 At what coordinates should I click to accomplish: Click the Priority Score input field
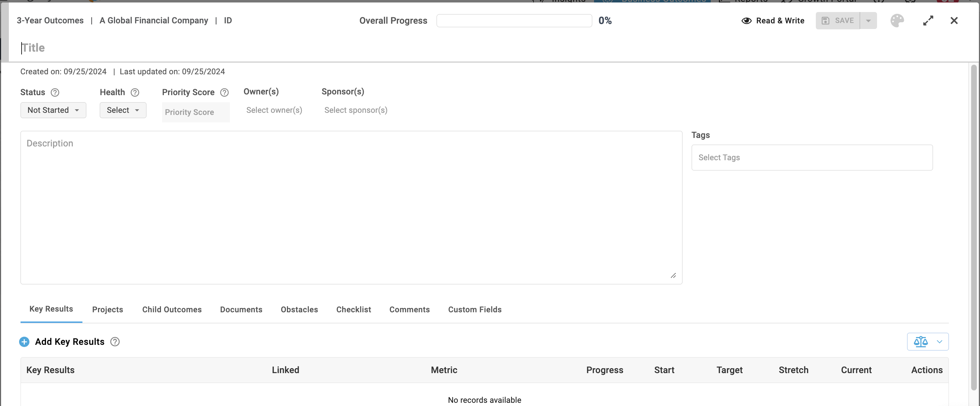(196, 112)
